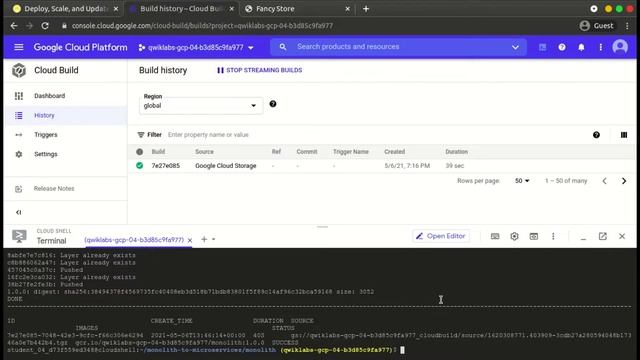640x360 pixels.
Task: Select the qwiklabs-gcp-04 terminal tab
Action: click(134, 240)
